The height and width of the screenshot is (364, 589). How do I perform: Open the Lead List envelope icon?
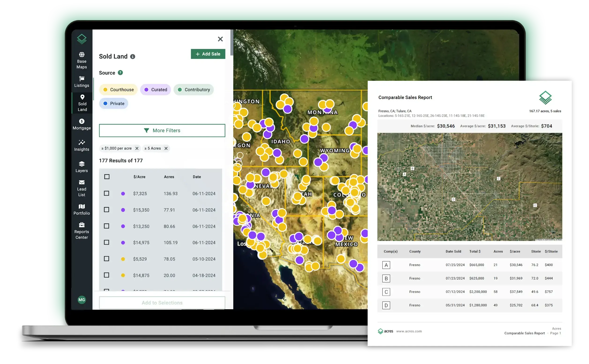(82, 183)
